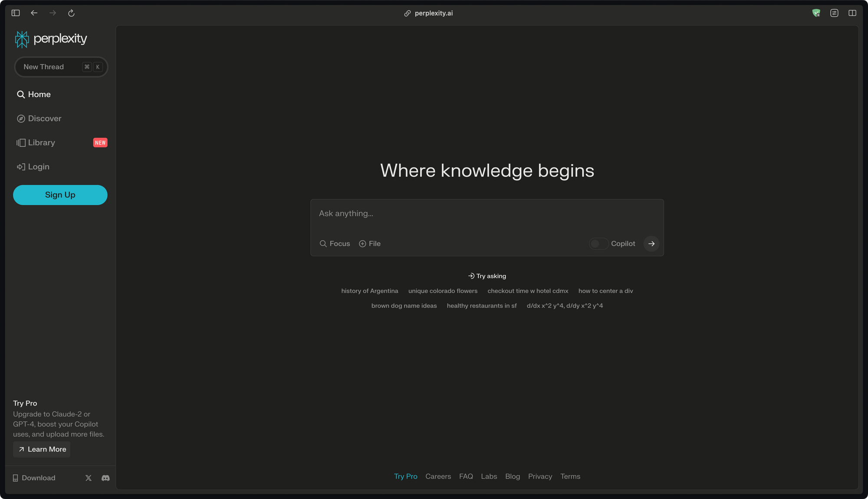
Task: Choose the d/dx x^2 y^4 suggestion
Action: click(565, 305)
